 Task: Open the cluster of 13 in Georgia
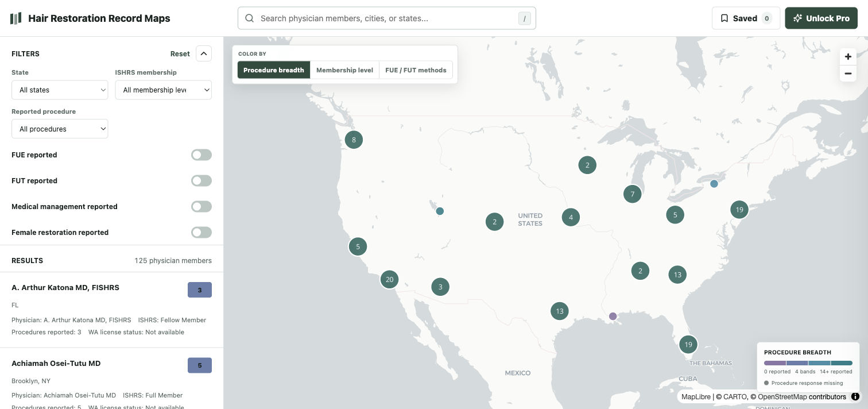[677, 275]
